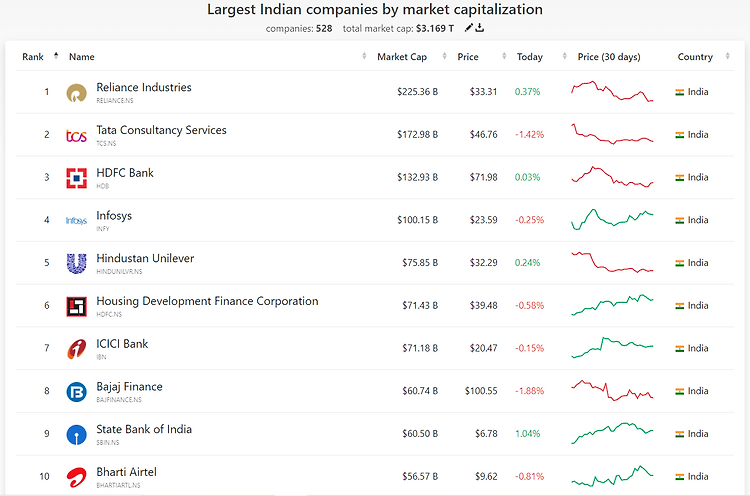Screen dimensions: 750x496
Task: Click the Today column header
Action: (x=529, y=56)
